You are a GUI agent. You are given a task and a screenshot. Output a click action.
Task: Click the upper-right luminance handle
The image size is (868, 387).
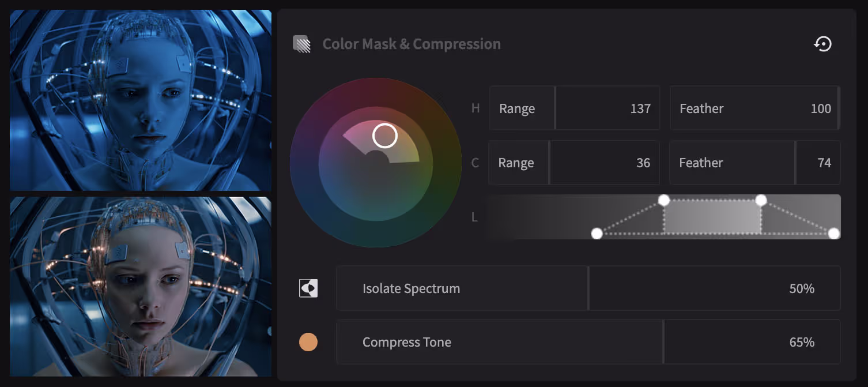pyautogui.click(x=761, y=200)
